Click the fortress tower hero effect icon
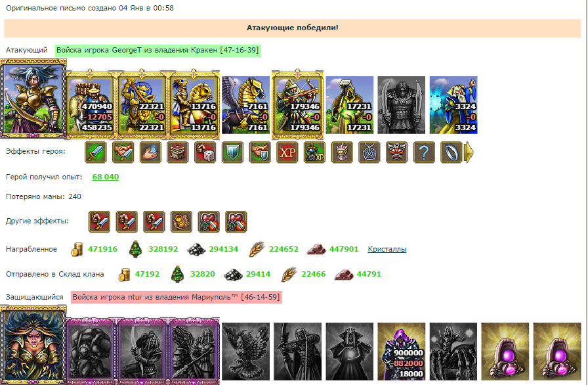Screen dimensions: 588x385 coord(178,152)
